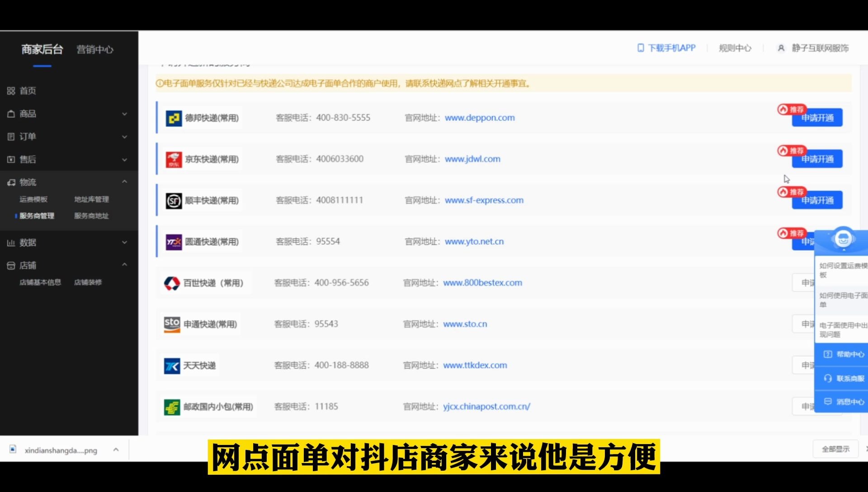Screen dimensions: 868x492
Task: Click the 售后 icon in sidebar
Action: [11, 160]
